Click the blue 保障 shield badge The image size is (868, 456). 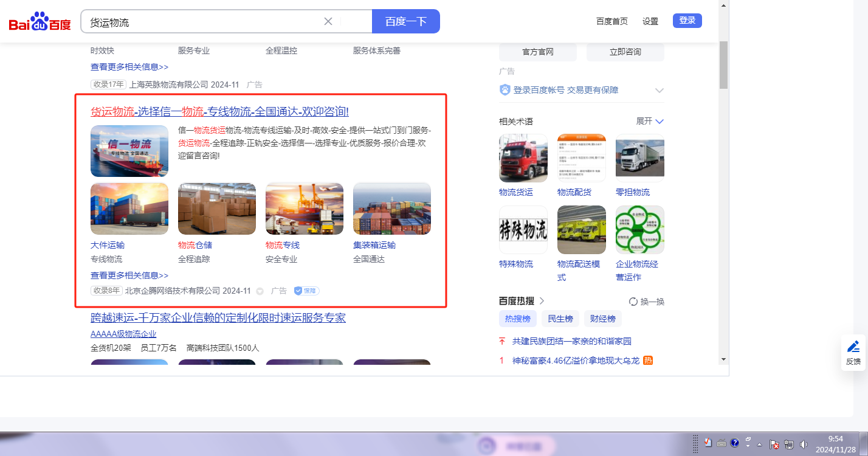click(306, 291)
